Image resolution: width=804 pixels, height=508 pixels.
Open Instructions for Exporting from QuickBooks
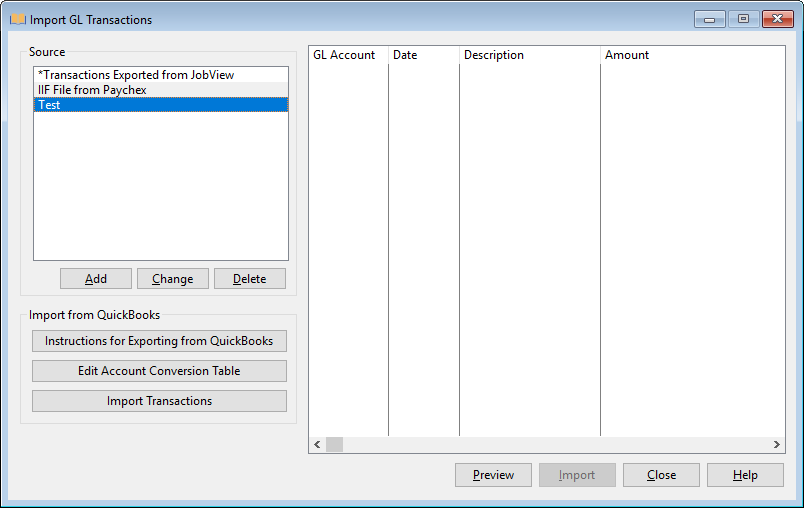coord(159,341)
